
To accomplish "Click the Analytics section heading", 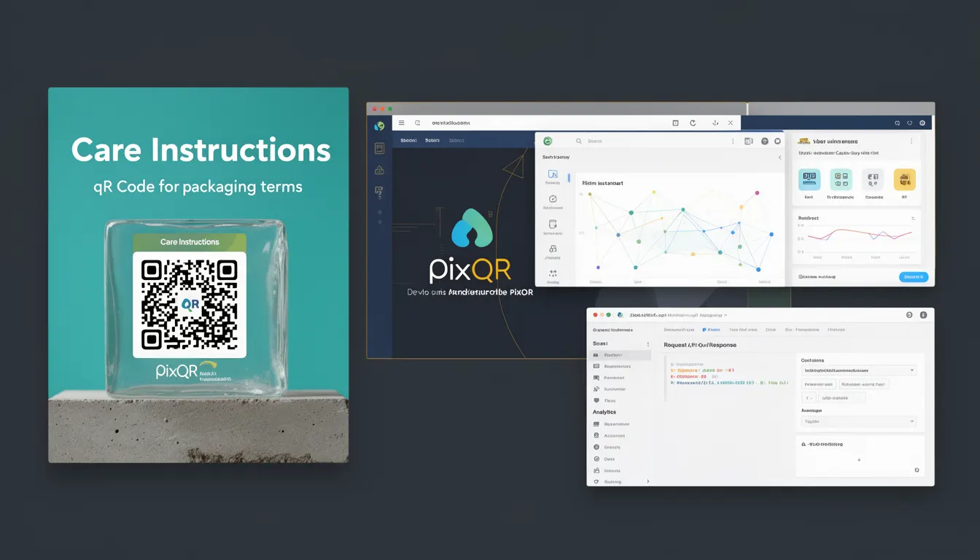I will [x=604, y=412].
